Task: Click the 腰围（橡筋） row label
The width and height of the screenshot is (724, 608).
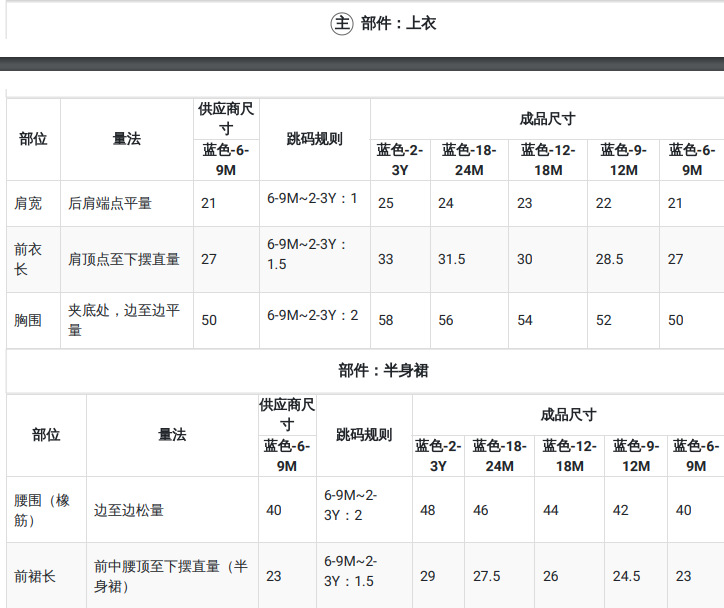Action: point(42,510)
